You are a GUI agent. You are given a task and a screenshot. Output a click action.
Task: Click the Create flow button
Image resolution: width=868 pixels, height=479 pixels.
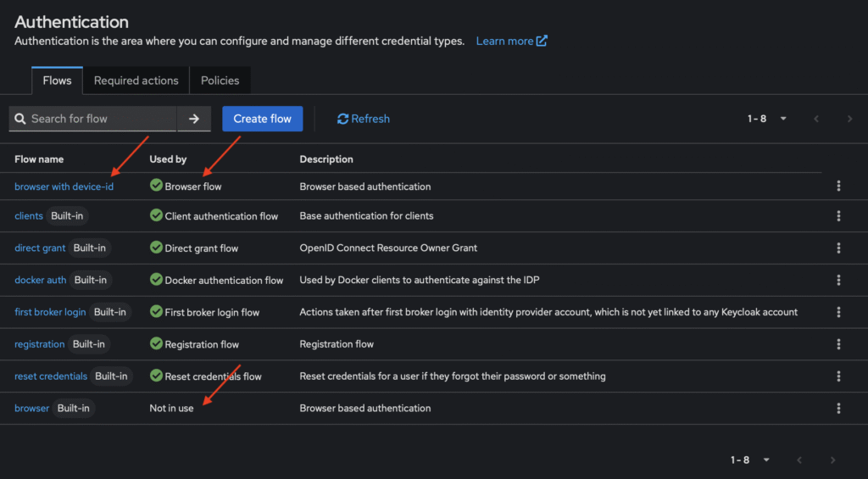click(262, 119)
